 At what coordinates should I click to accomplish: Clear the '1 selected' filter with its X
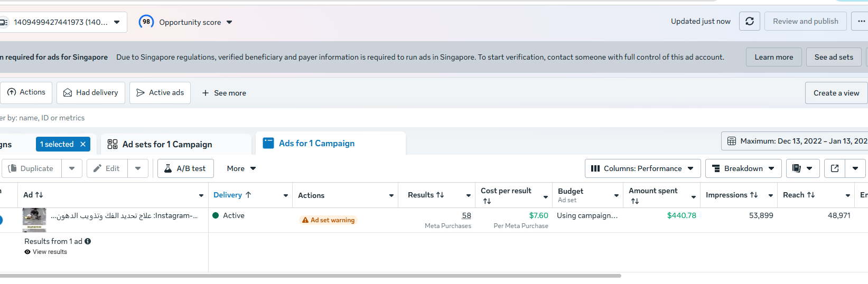83,144
